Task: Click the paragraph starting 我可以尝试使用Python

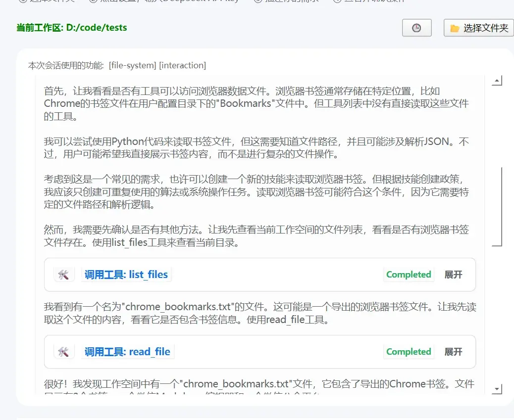Action: 257,148
